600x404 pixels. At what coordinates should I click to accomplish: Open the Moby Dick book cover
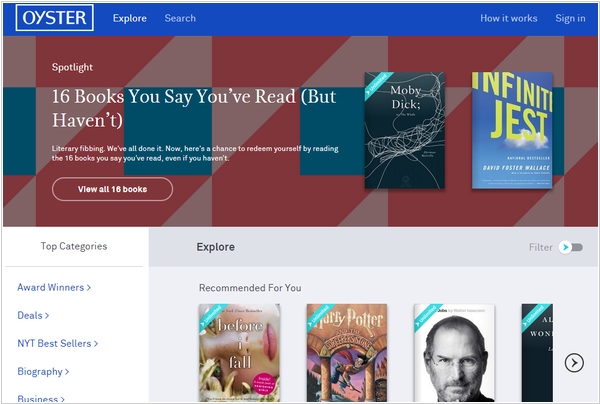click(405, 130)
